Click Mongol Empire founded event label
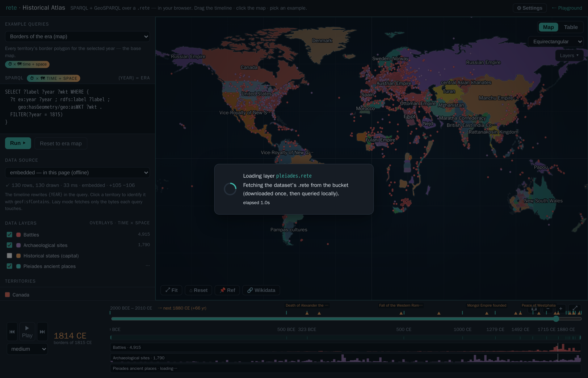 [487, 305]
